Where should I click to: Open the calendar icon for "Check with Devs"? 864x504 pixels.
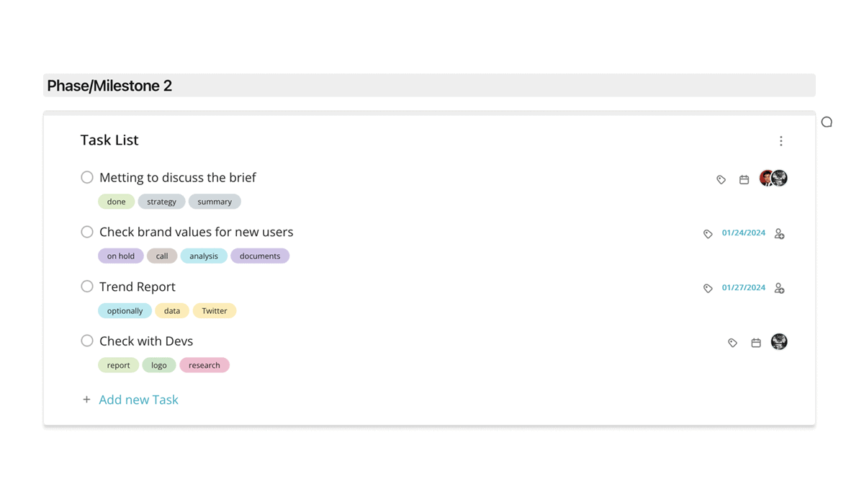coord(755,343)
